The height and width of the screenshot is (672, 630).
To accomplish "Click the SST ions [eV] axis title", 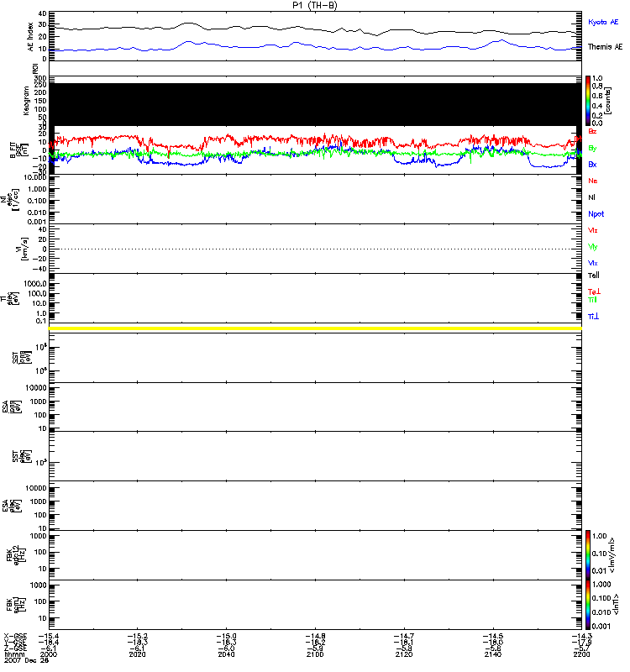I will pos(22,358).
